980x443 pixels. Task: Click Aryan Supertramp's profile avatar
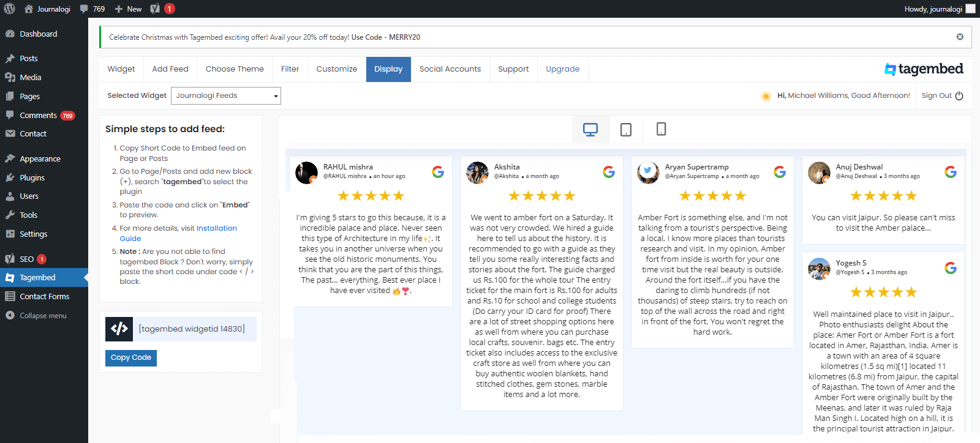(x=648, y=173)
